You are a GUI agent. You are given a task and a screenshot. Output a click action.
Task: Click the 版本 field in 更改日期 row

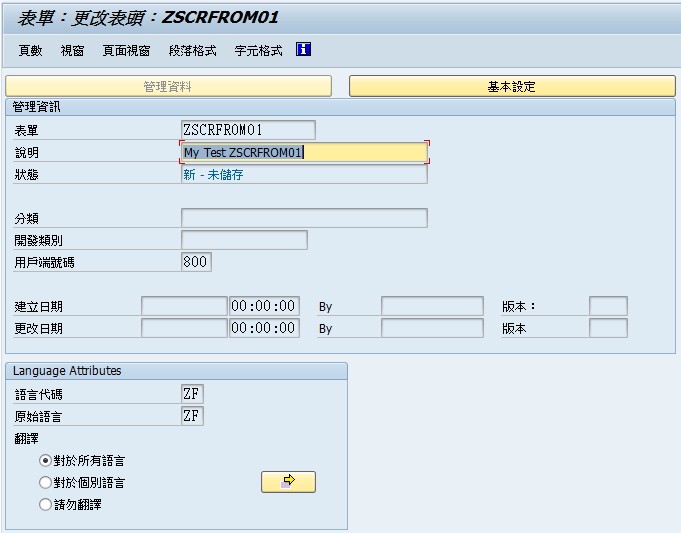[608, 328]
